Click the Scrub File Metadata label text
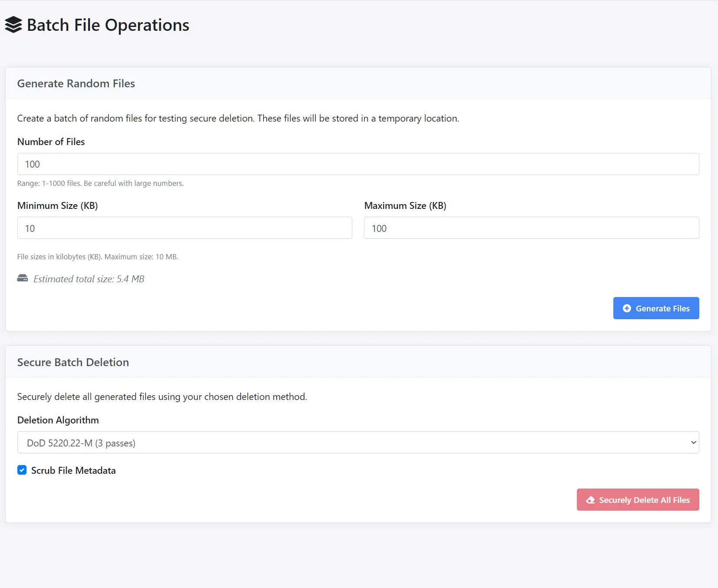This screenshot has width=718, height=588. point(73,470)
